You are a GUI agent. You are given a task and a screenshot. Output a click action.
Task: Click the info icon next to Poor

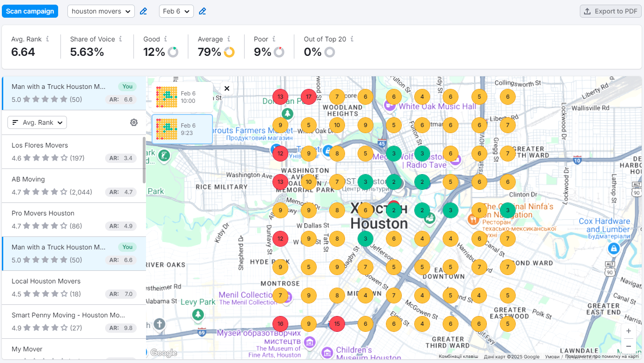point(274,39)
